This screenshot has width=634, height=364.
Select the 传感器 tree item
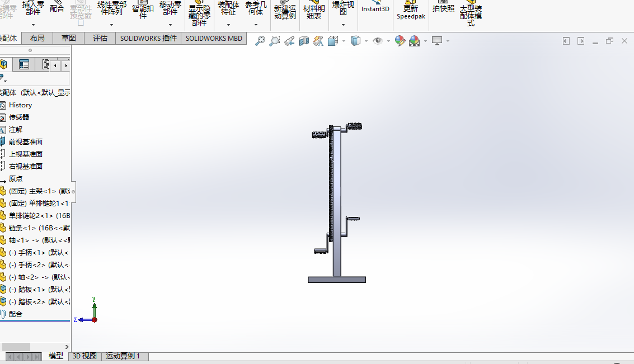[x=19, y=117]
